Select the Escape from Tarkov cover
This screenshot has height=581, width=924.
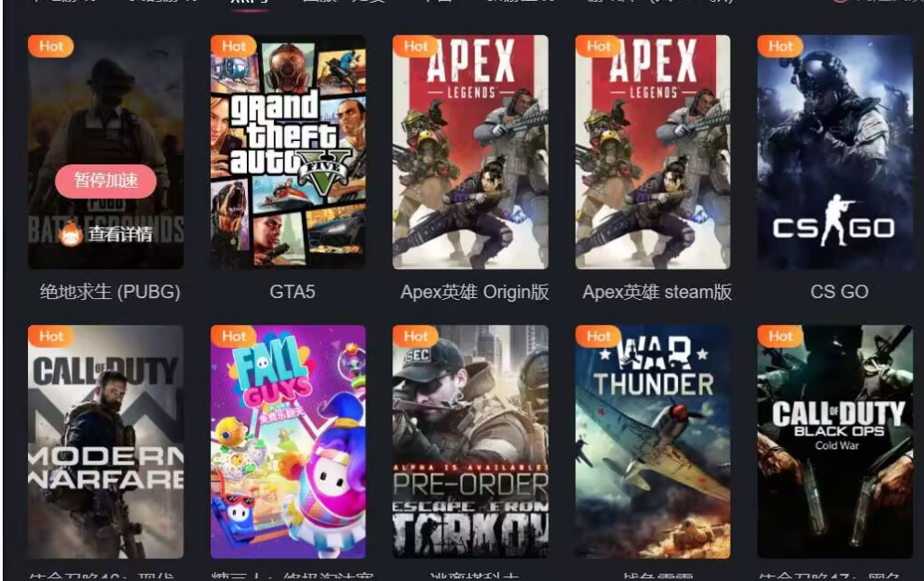click(470, 442)
